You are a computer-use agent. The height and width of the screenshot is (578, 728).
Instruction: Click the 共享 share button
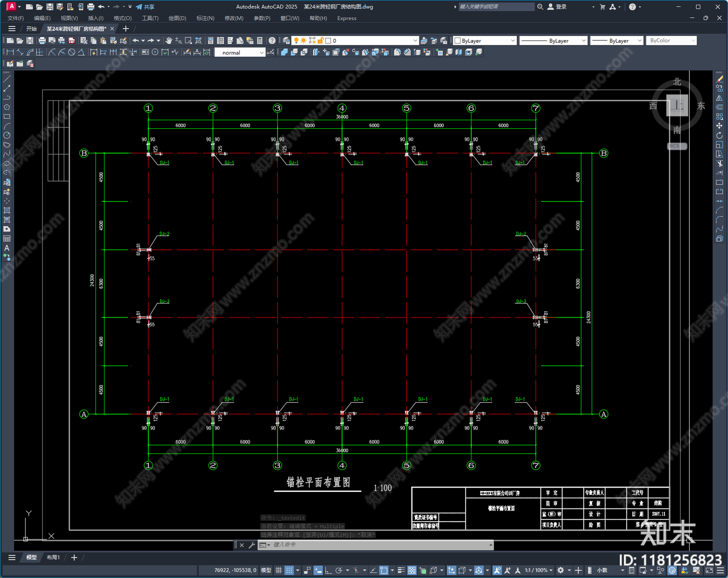145,7
